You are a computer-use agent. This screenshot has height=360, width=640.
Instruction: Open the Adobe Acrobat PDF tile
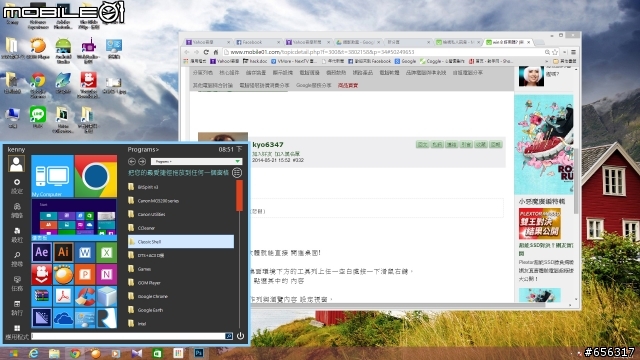click(63, 296)
